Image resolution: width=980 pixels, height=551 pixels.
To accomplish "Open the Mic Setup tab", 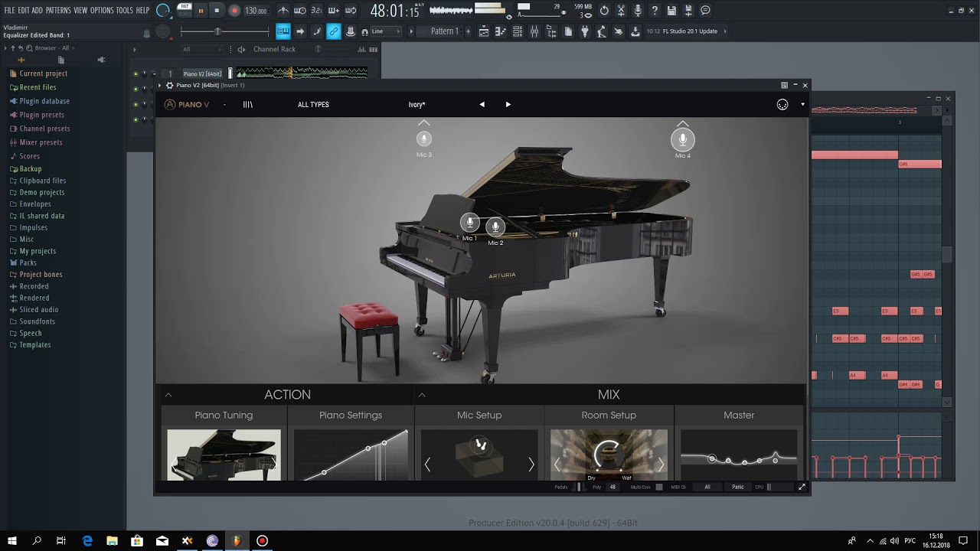I will 479,415.
